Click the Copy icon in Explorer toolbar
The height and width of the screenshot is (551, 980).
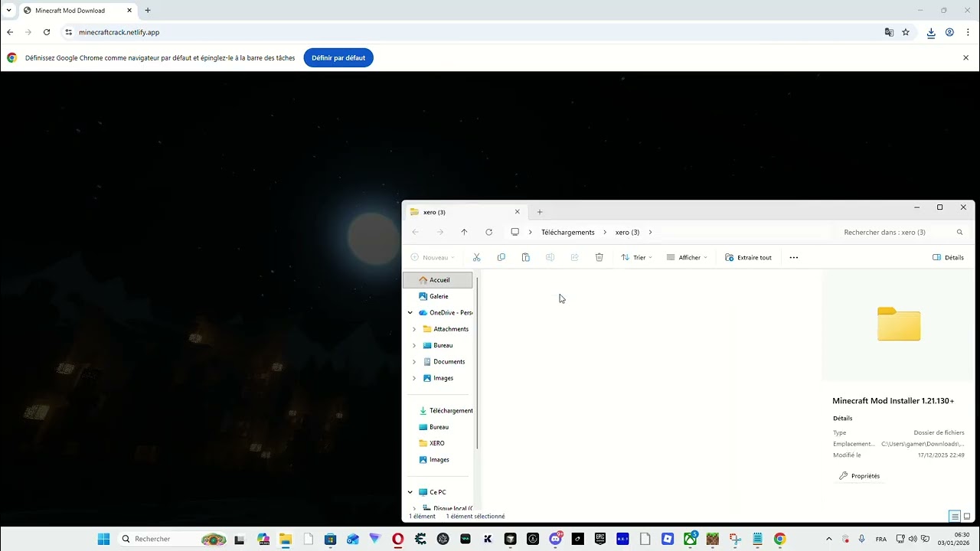pyautogui.click(x=501, y=257)
